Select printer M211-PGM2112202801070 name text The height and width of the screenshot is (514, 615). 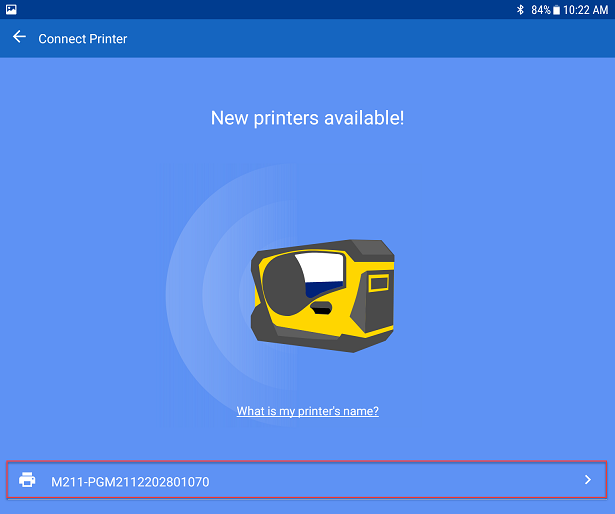click(130, 481)
